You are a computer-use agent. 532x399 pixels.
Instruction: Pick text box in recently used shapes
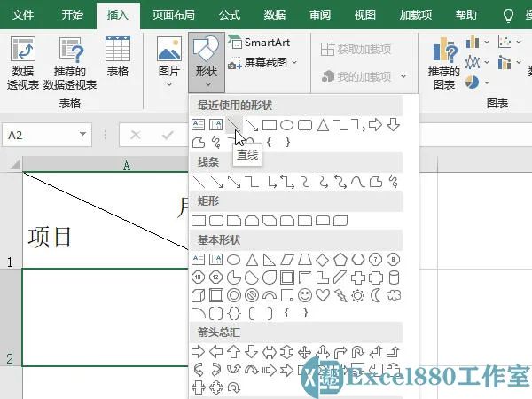point(198,125)
